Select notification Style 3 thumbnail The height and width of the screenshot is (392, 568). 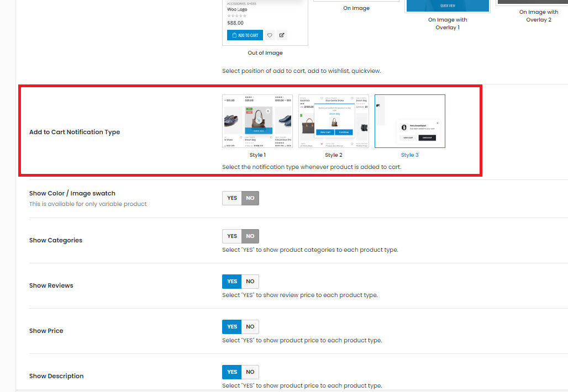(409, 121)
